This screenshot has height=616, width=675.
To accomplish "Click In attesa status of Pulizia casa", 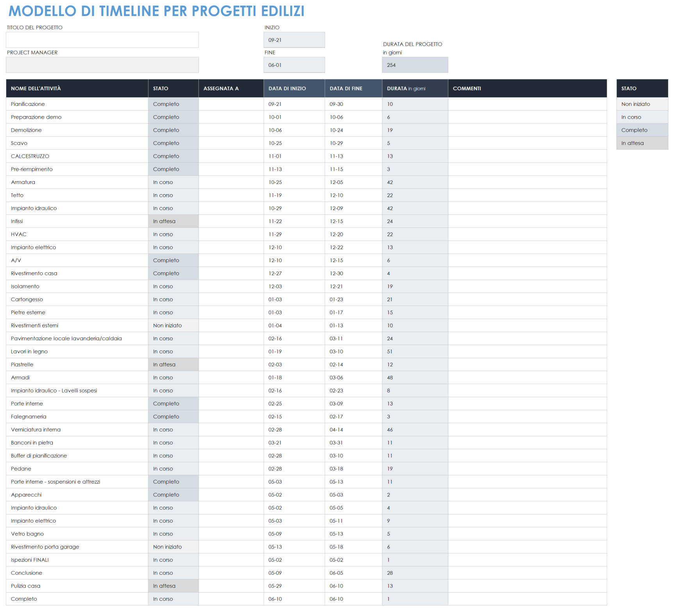I will coord(173,586).
